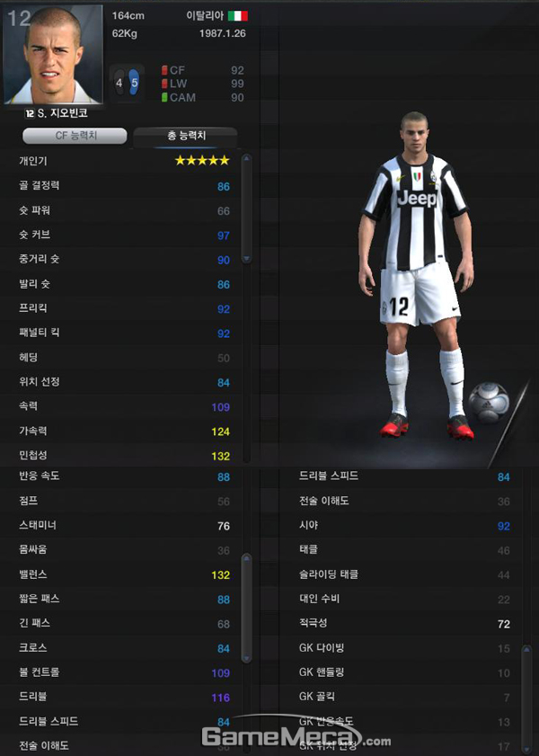Open the Giovinco player portrait thumbnail

click(x=52, y=55)
